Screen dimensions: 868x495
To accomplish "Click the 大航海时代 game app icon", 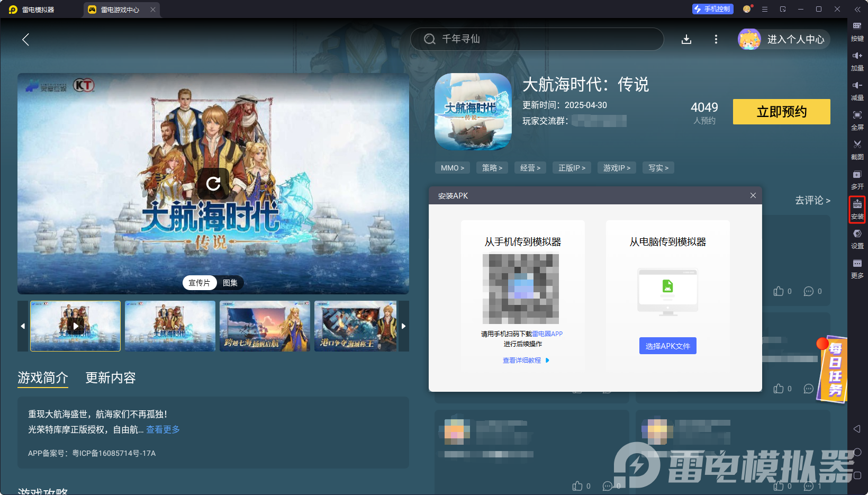I will coord(473,112).
